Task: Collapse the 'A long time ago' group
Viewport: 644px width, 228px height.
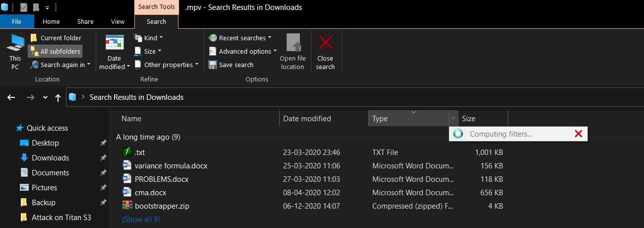Action: pos(148,137)
